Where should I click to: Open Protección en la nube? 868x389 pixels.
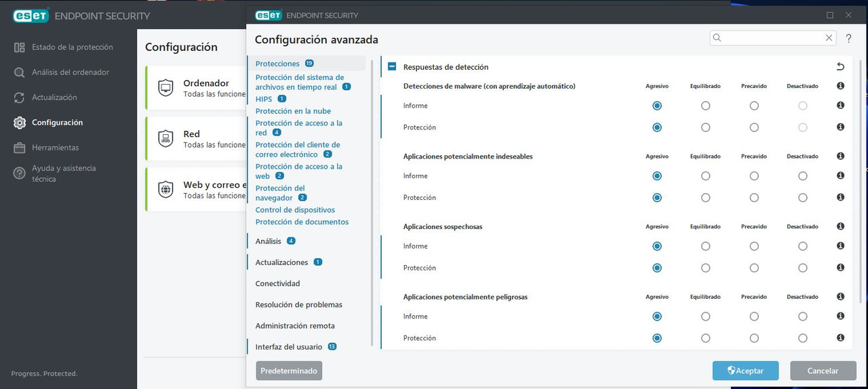293,111
